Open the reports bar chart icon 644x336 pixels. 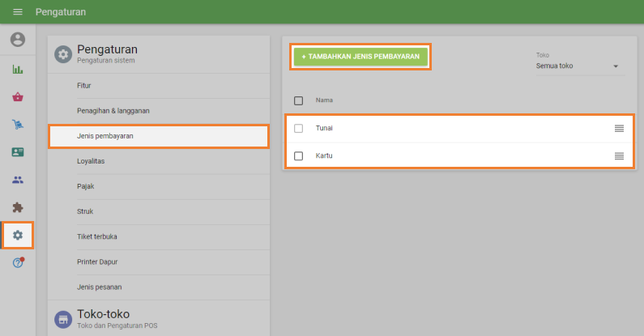pyautogui.click(x=18, y=70)
